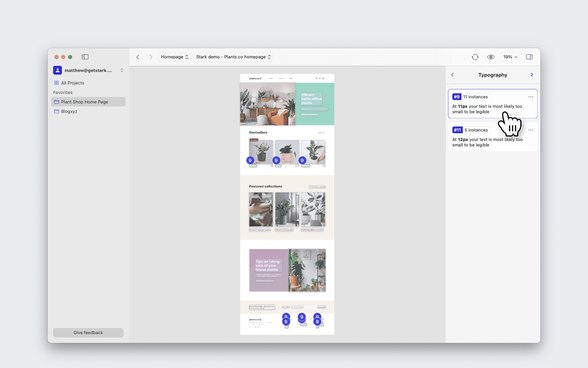588x368 pixels.
Task: Select the hero living room image
Action: (x=268, y=104)
